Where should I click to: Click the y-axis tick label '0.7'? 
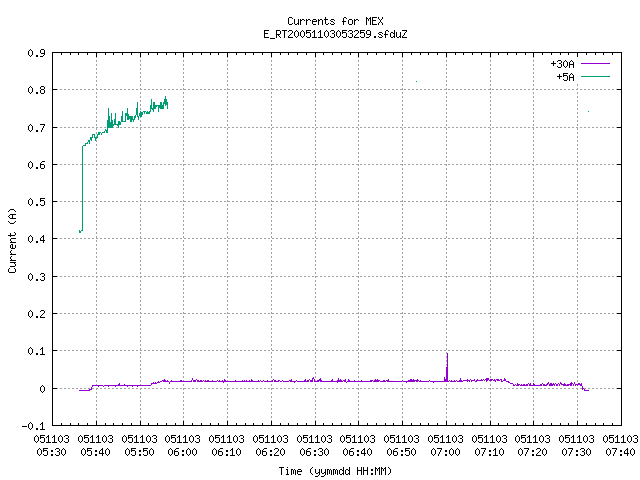(x=36, y=128)
